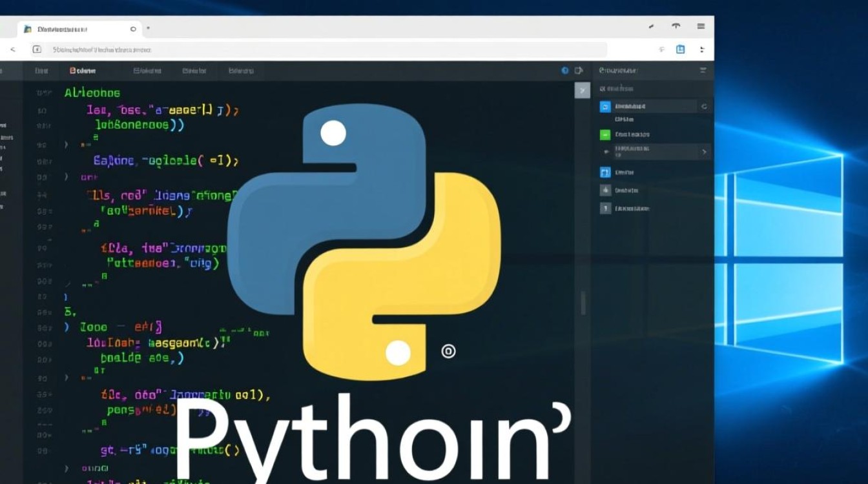Select the gray tool icon near the sidebar bottom
Image resolution: width=868 pixels, height=484 pixels.
click(x=607, y=191)
